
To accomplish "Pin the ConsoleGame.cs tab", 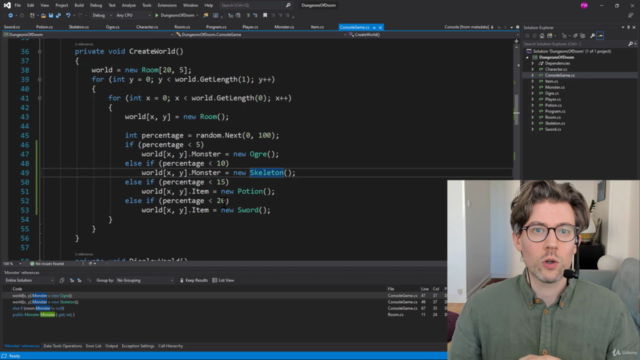I will (x=374, y=27).
